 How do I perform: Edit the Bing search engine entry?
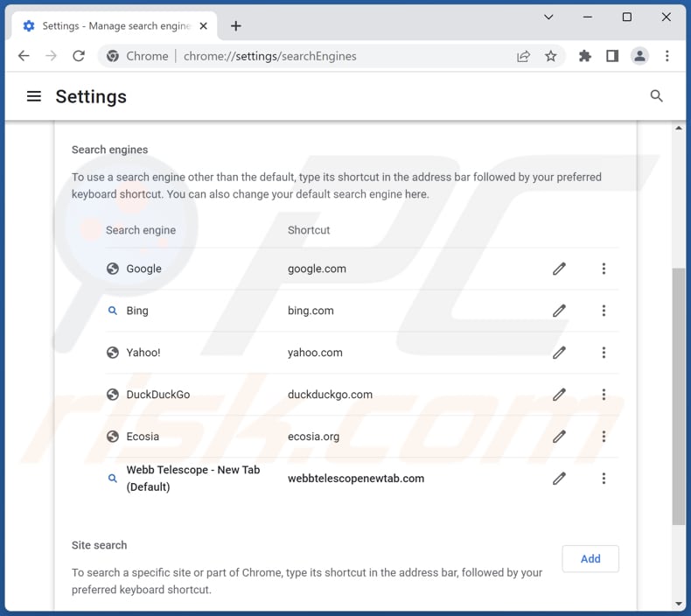coord(559,311)
